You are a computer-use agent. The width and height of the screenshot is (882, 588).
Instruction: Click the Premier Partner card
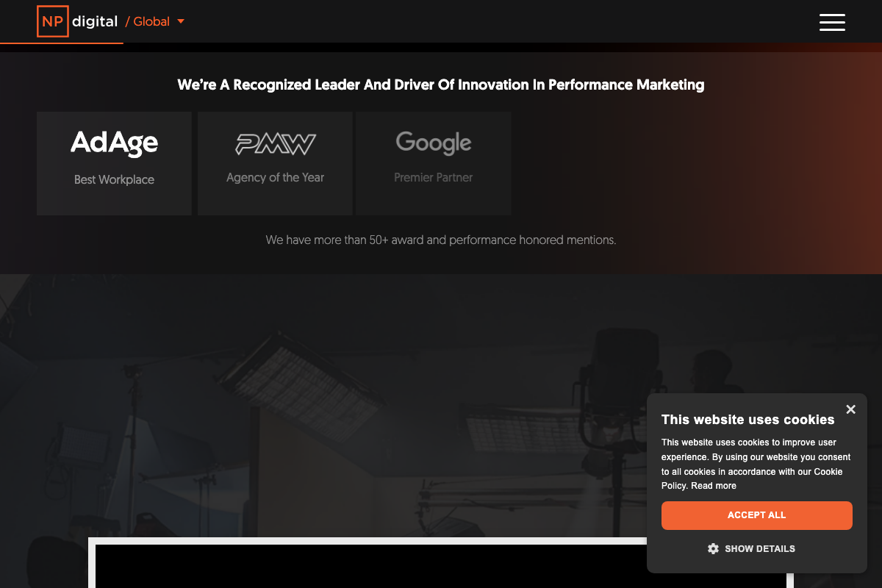coord(433,163)
